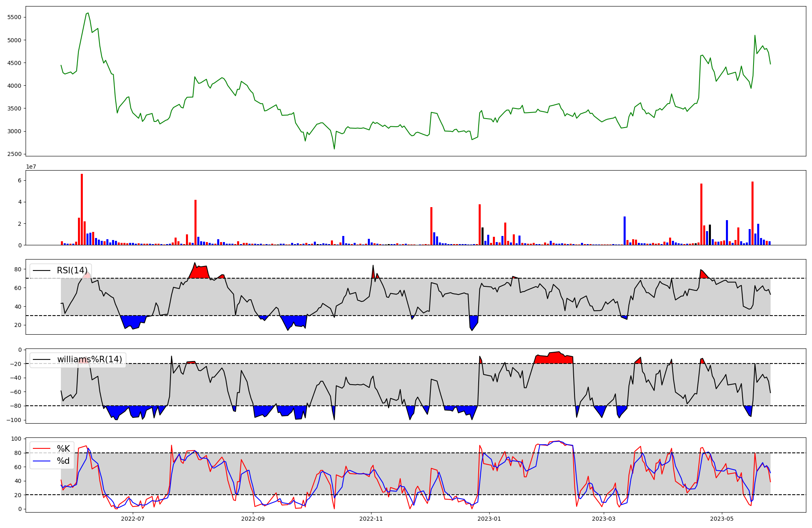Click the %K legend text
The width and height of the screenshot is (812, 528).
tap(63, 449)
